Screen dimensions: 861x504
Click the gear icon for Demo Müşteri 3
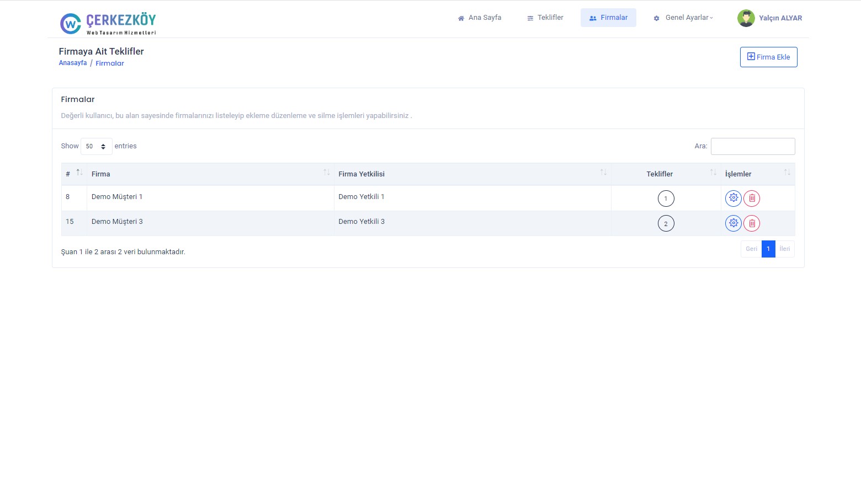[733, 223]
